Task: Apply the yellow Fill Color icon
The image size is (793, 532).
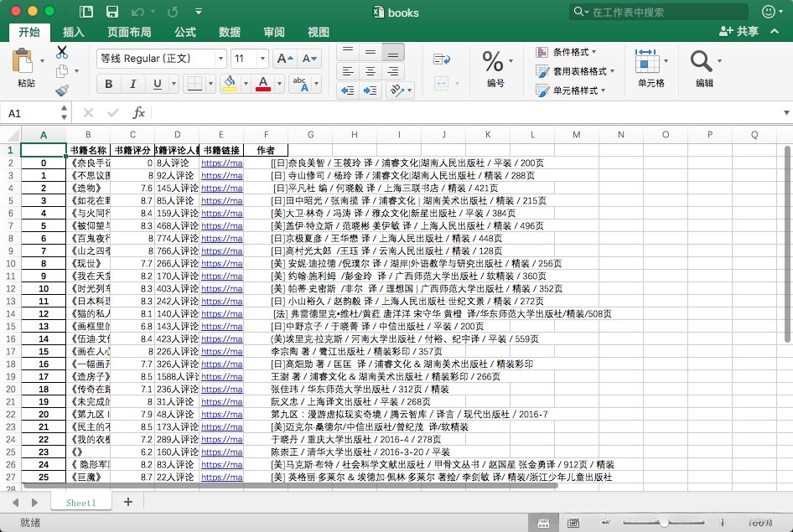Action: (x=231, y=83)
